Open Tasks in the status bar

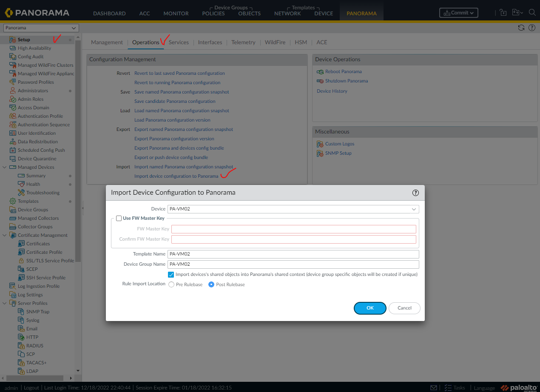pos(455,388)
